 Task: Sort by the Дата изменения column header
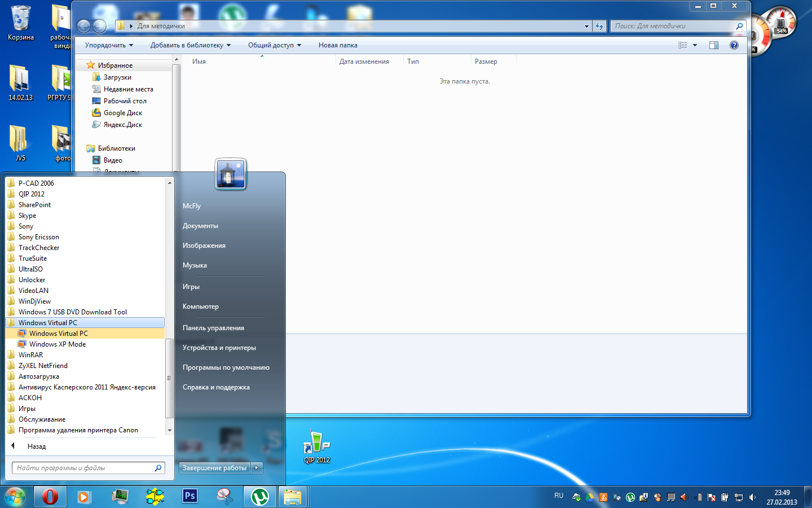point(364,62)
